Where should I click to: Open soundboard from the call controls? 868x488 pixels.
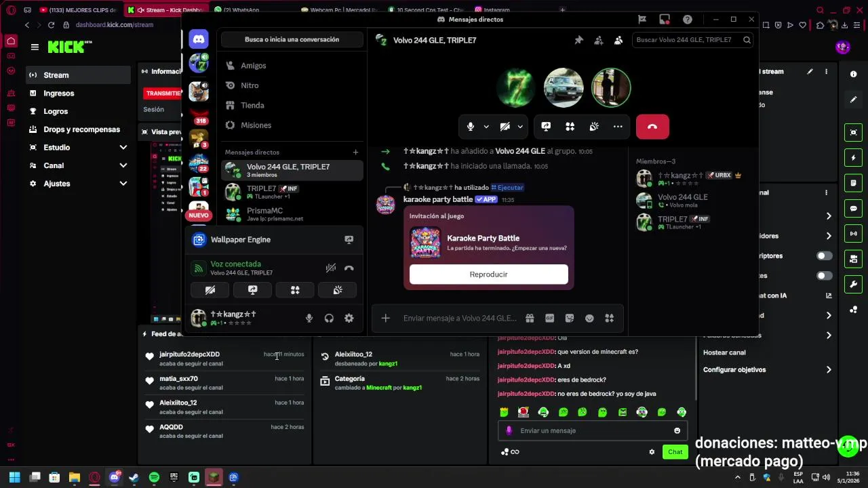594,127
